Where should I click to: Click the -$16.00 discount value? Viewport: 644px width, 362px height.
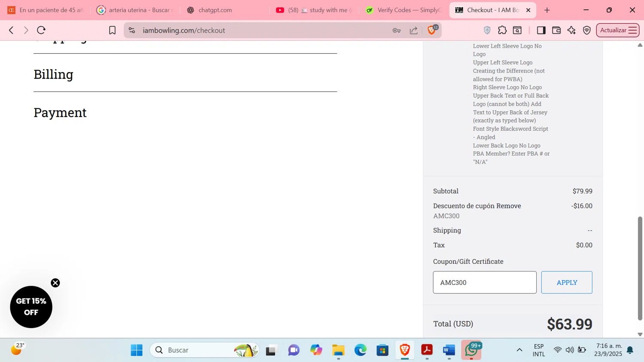point(582,206)
